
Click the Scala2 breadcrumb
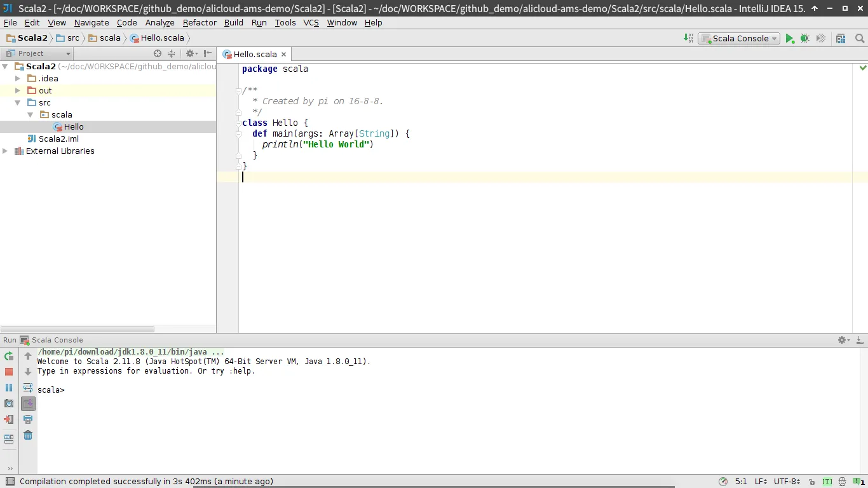click(27, 37)
